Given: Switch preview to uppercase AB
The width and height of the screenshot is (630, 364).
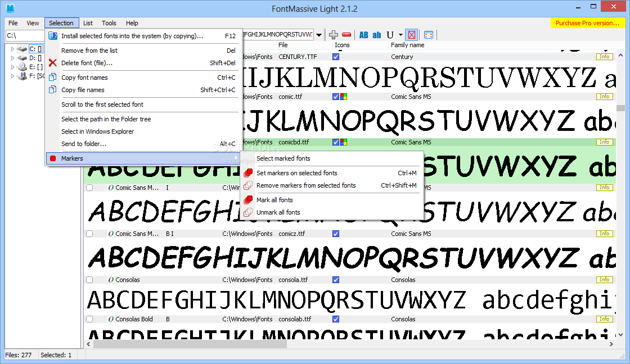Looking at the screenshot, I should pos(364,35).
